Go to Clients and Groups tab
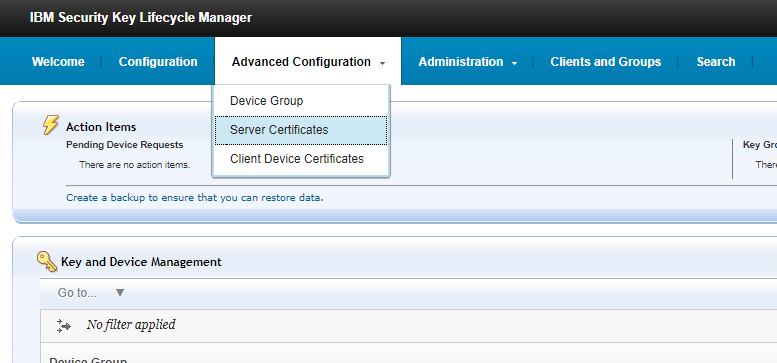The width and height of the screenshot is (777, 363). point(606,62)
